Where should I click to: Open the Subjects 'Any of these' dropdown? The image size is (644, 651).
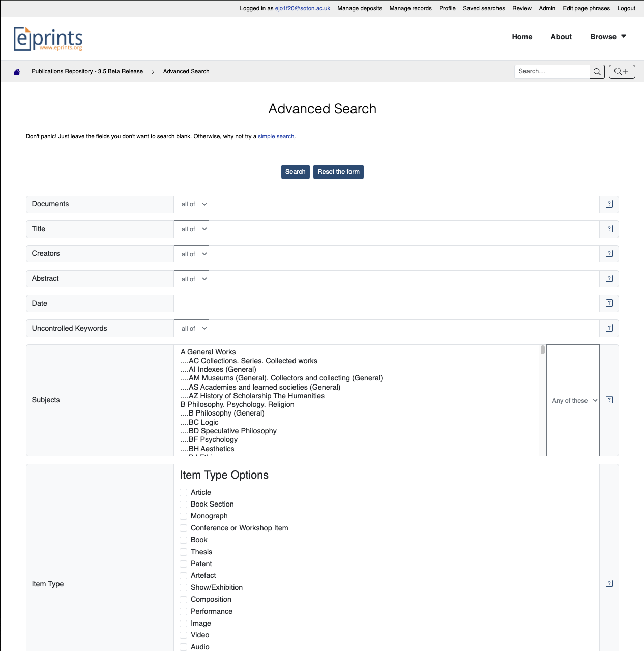573,400
